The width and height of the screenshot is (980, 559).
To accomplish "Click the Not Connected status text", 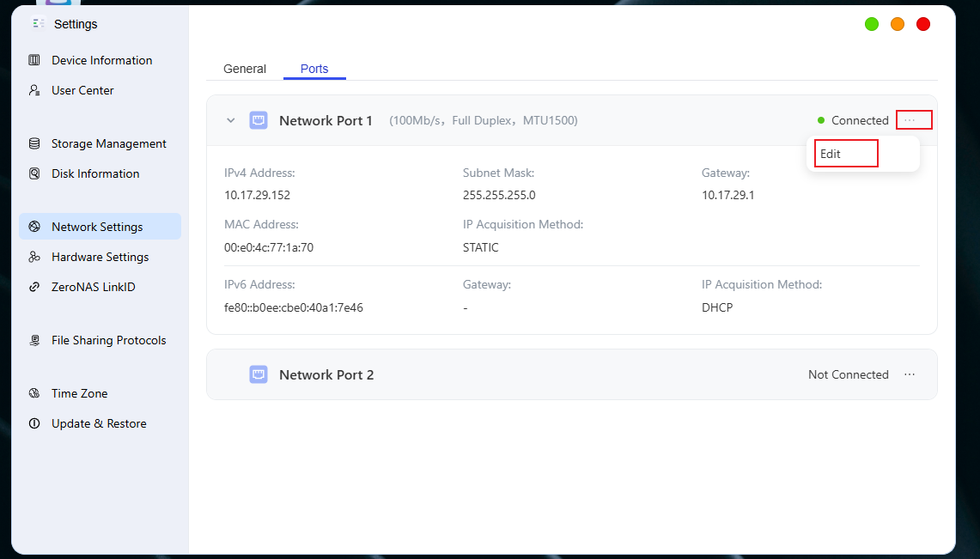I will click(x=848, y=374).
